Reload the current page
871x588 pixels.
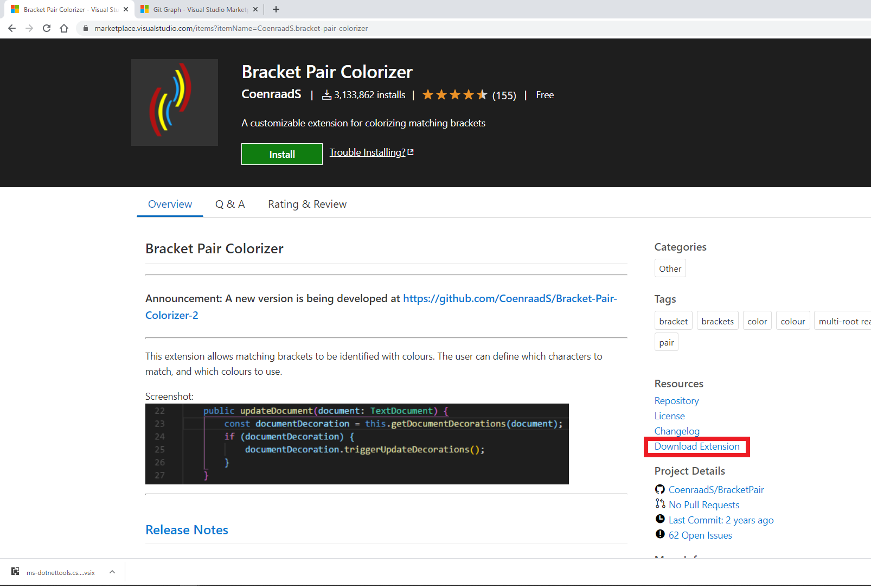point(47,28)
